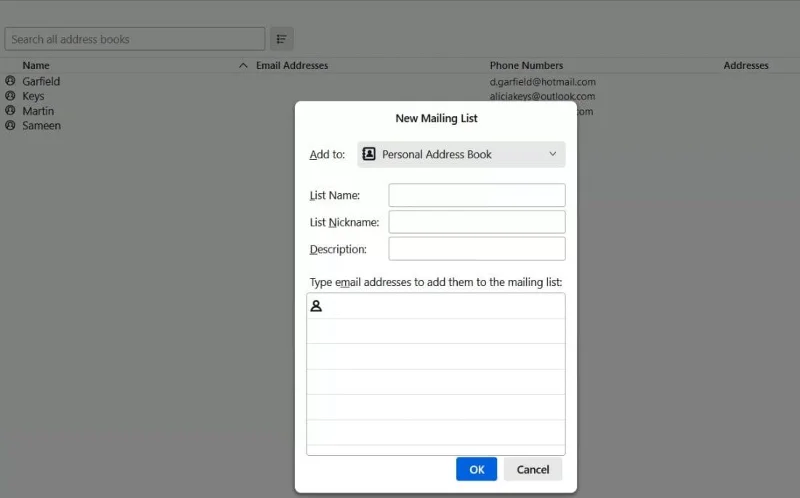Image resolution: width=800 pixels, height=498 pixels.
Task: Open the Personal Address Book dropdown
Action: [x=461, y=154]
